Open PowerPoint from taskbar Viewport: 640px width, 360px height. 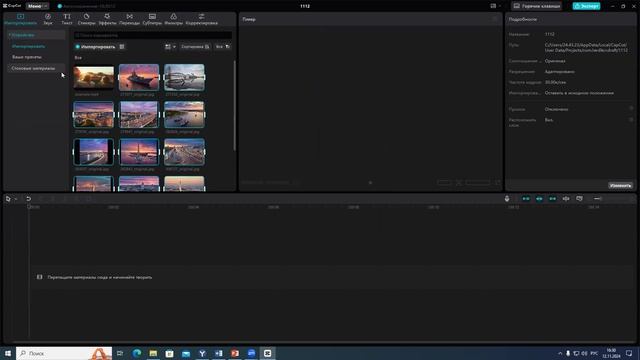click(235, 353)
